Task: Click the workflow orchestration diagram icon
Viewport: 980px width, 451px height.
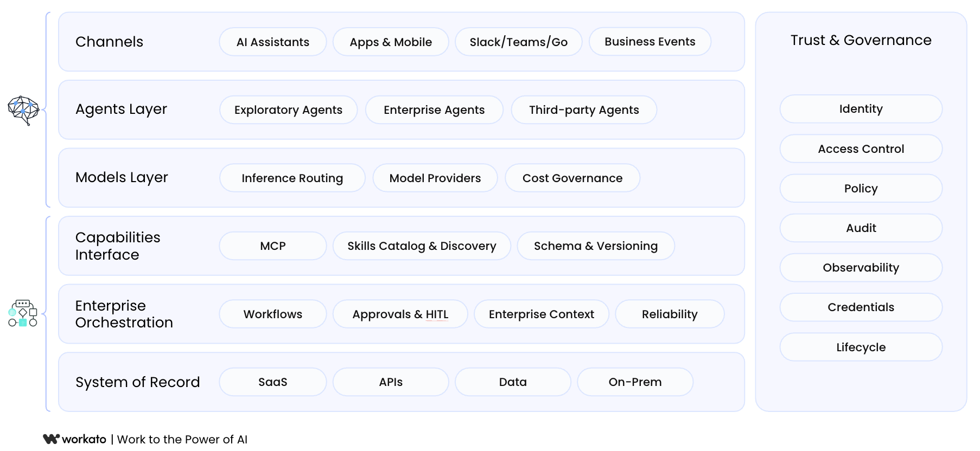Action: coord(23,313)
